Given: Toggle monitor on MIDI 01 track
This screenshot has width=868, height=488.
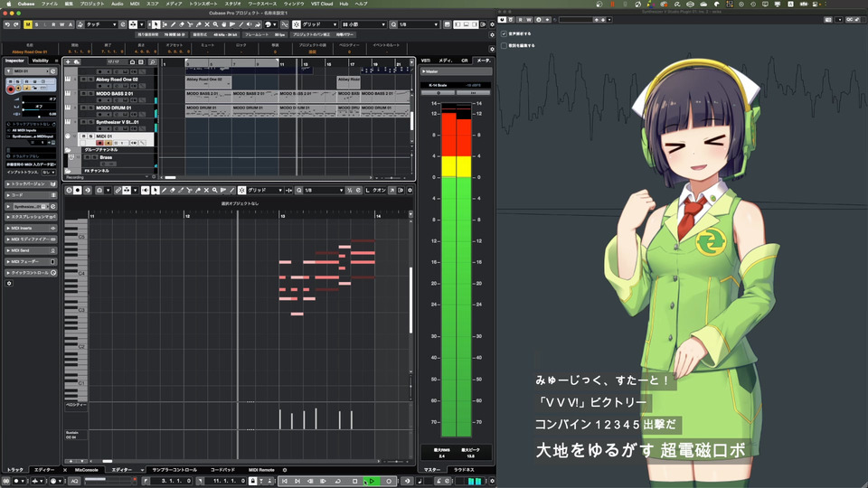Looking at the screenshot, I should tap(108, 143).
